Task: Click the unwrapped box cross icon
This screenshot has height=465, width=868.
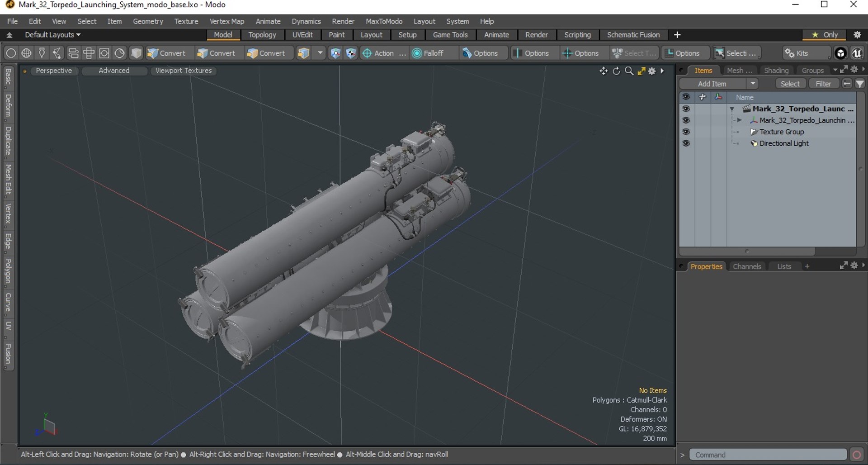Action: tap(89, 53)
